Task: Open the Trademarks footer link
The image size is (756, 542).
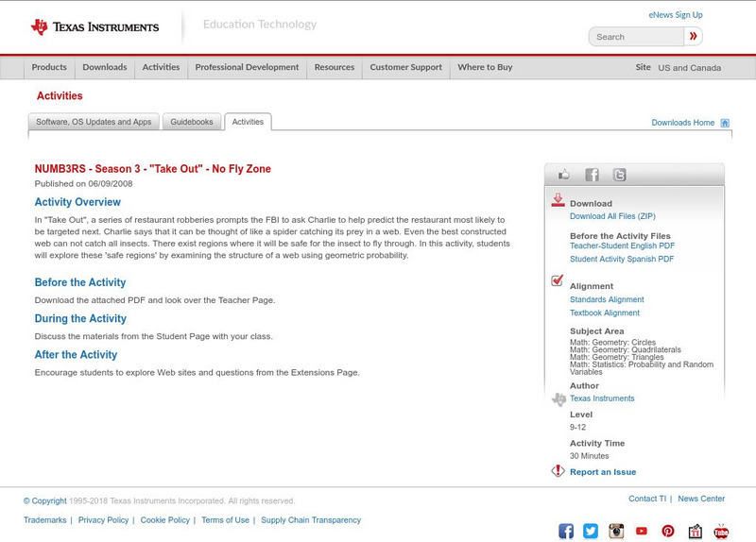Action: [x=44, y=520]
